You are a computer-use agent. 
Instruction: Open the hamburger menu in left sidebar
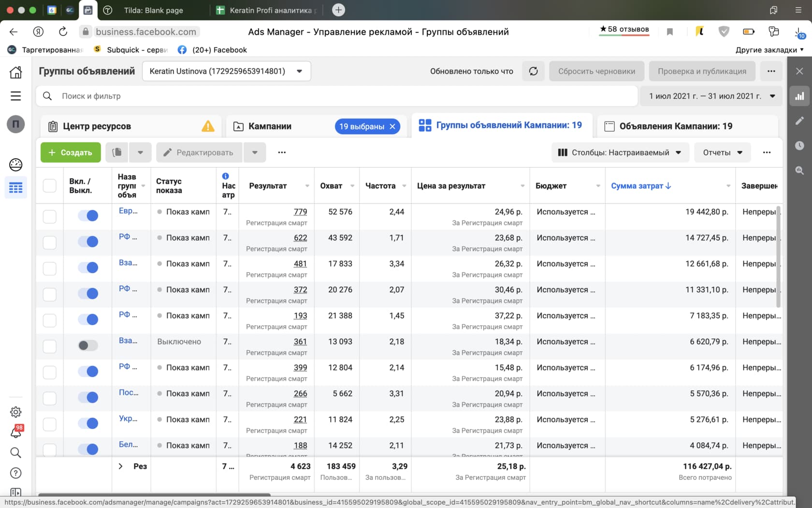click(x=15, y=96)
